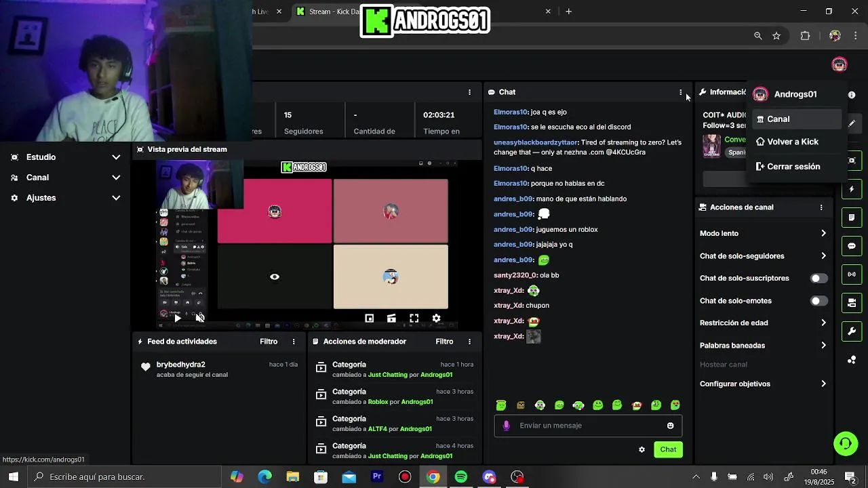Image resolution: width=868 pixels, height=488 pixels.
Task: Click santy2320_0 username in chat
Action: pyautogui.click(x=515, y=275)
